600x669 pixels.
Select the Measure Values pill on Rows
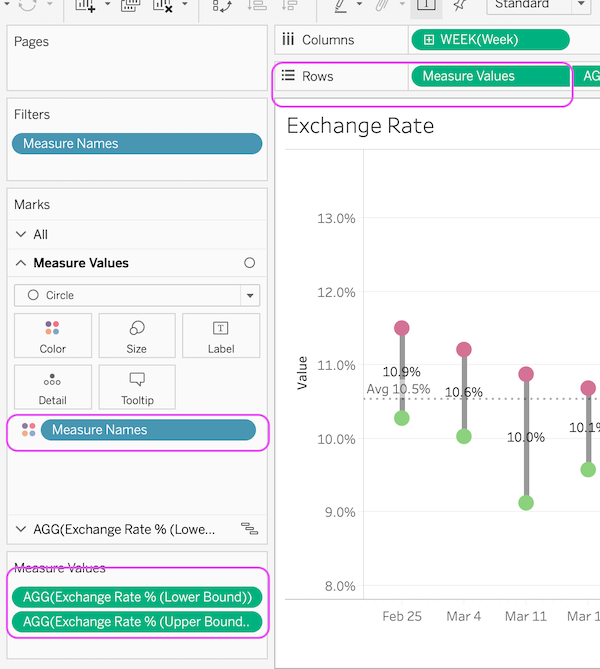(489, 76)
